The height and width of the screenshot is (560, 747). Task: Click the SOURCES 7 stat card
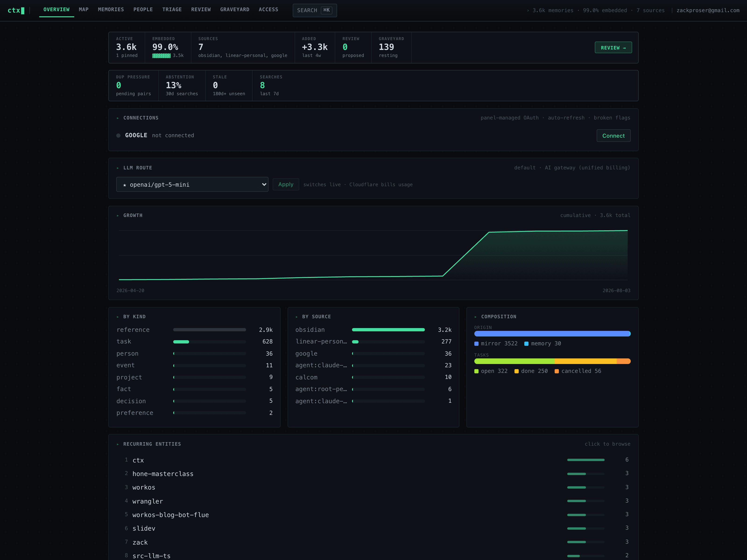pyautogui.click(x=243, y=48)
